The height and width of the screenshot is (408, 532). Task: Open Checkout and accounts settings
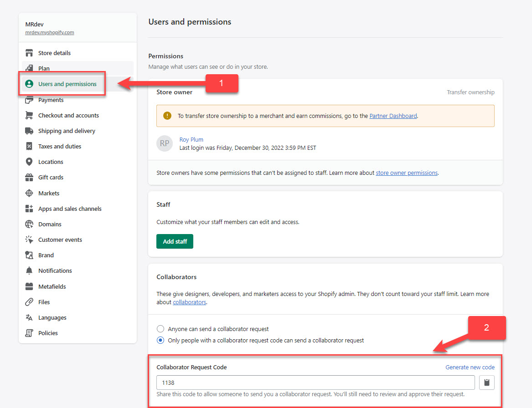(x=68, y=115)
